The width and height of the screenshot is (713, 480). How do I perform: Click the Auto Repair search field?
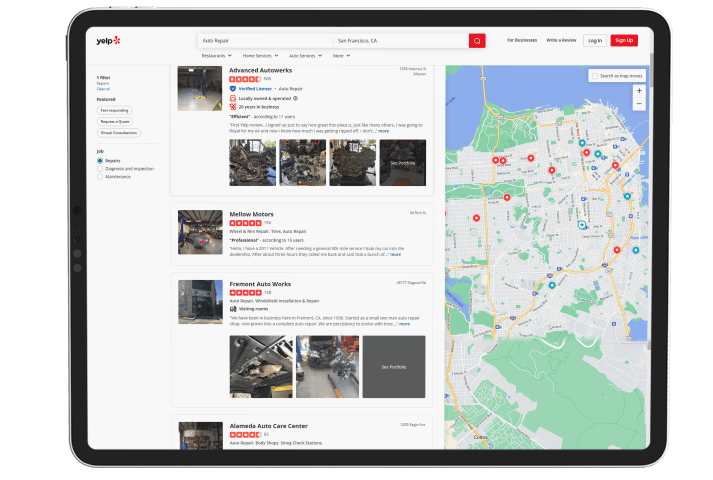(266, 41)
